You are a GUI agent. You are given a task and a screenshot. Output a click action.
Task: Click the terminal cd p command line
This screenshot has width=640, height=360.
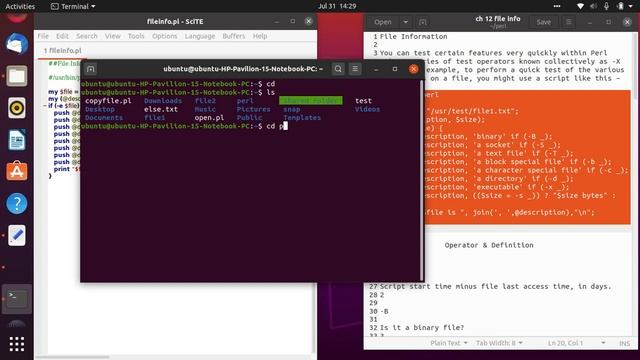click(184, 126)
